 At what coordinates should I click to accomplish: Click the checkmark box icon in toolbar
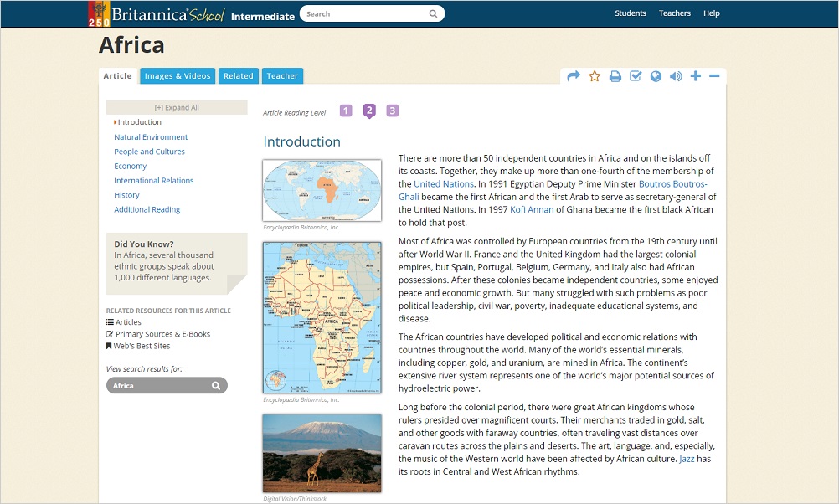636,76
